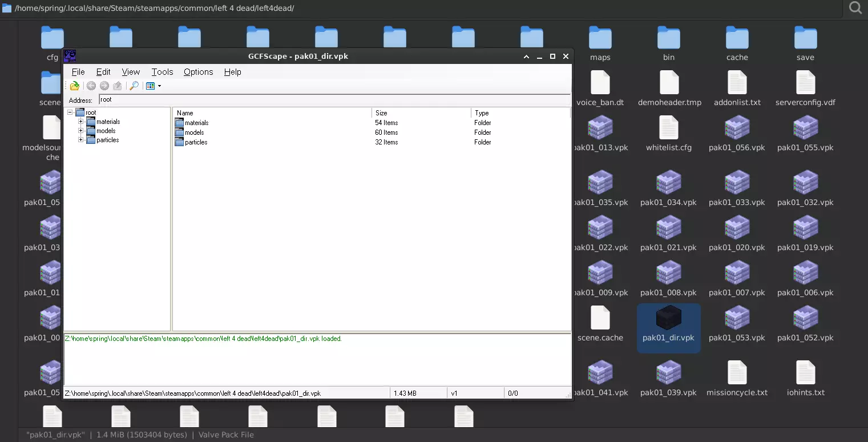The width and height of the screenshot is (868, 442).
Task: Select the bin folder in file manager
Action: (x=669, y=43)
